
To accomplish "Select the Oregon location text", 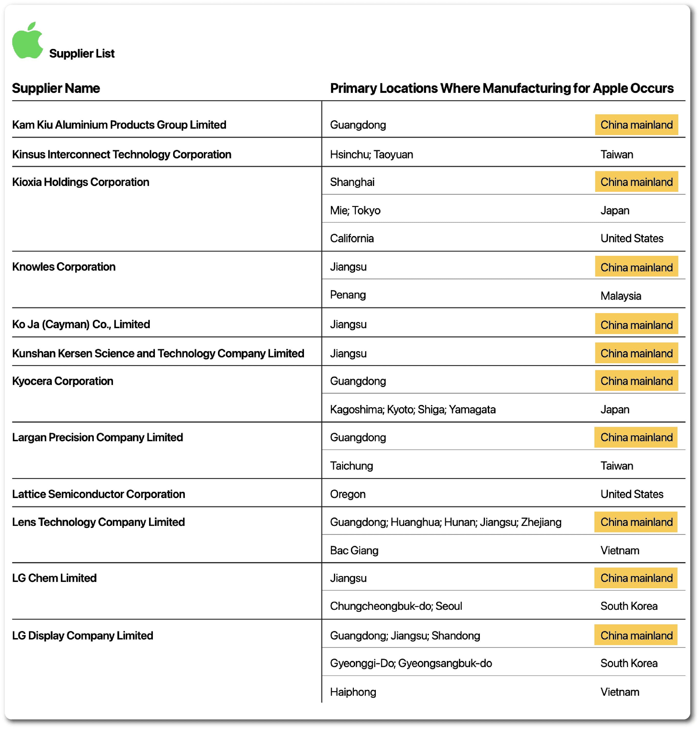I will [348, 494].
